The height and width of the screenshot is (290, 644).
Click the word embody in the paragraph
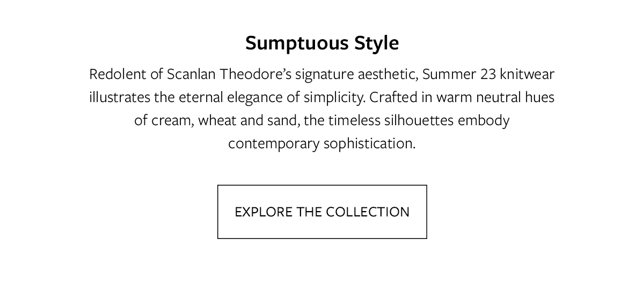pyautogui.click(x=484, y=120)
